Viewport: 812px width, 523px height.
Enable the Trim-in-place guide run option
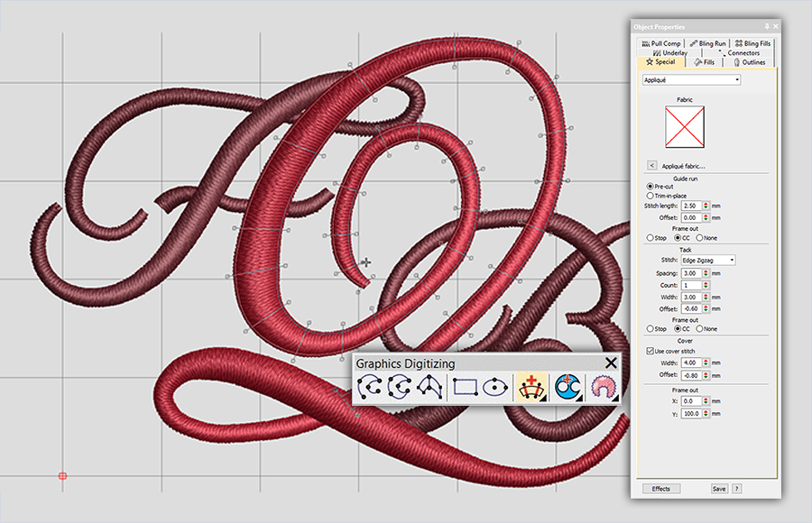(x=651, y=196)
